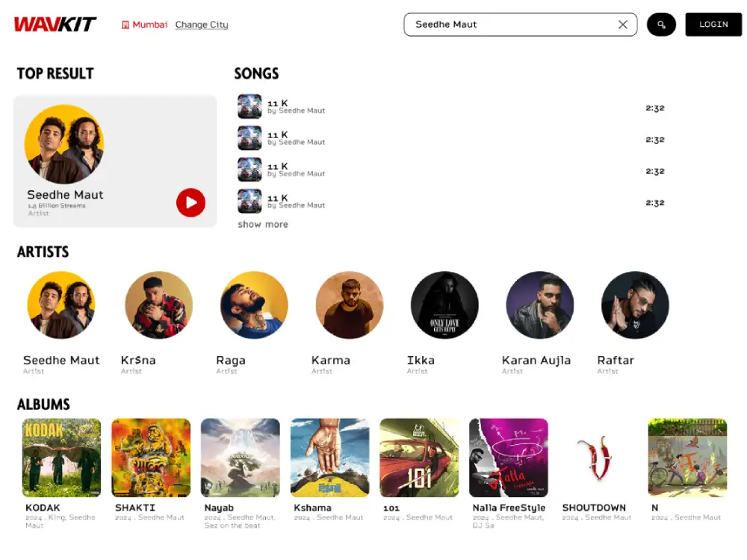Click the magnifier search button
The image size is (747, 560).
point(661,25)
